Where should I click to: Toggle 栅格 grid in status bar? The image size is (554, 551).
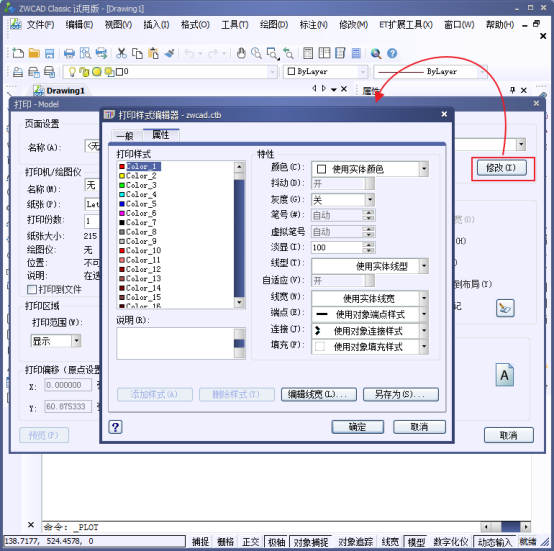point(225,541)
